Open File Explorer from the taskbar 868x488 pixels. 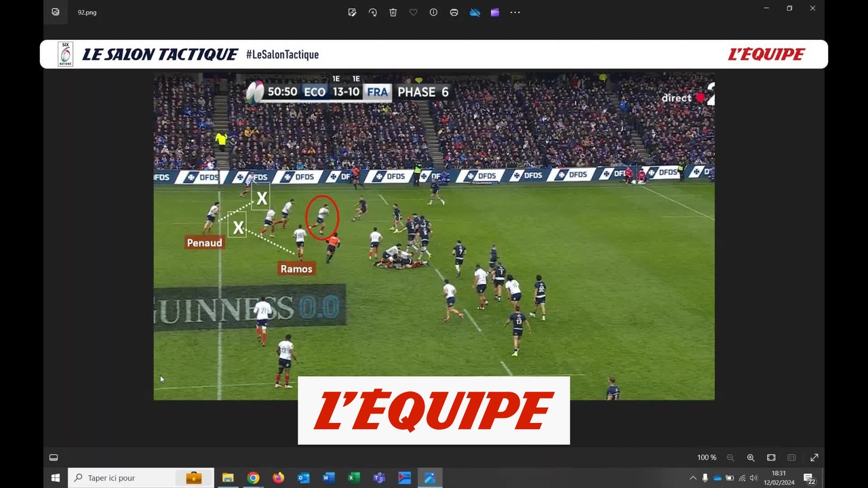click(x=228, y=478)
